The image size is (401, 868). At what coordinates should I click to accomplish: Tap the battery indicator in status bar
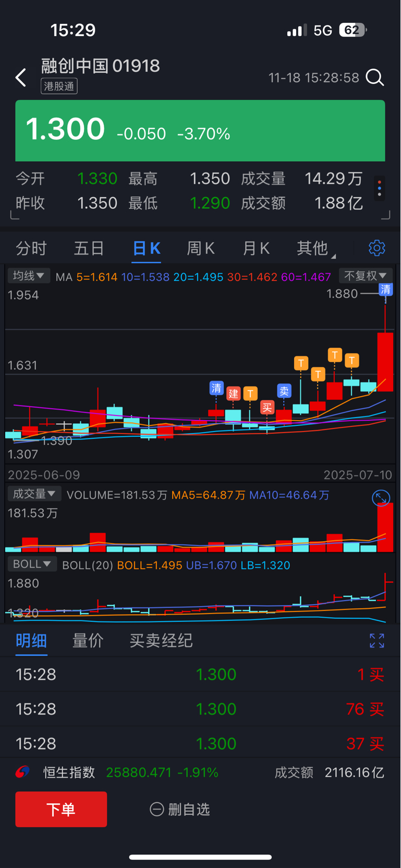[353, 30]
